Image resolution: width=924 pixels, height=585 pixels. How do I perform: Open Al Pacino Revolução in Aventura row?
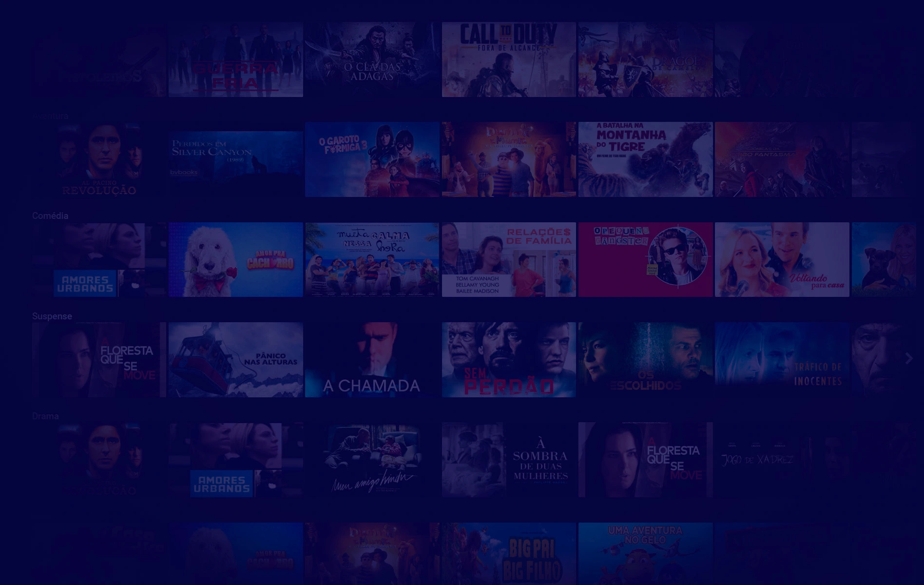[99, 159]
